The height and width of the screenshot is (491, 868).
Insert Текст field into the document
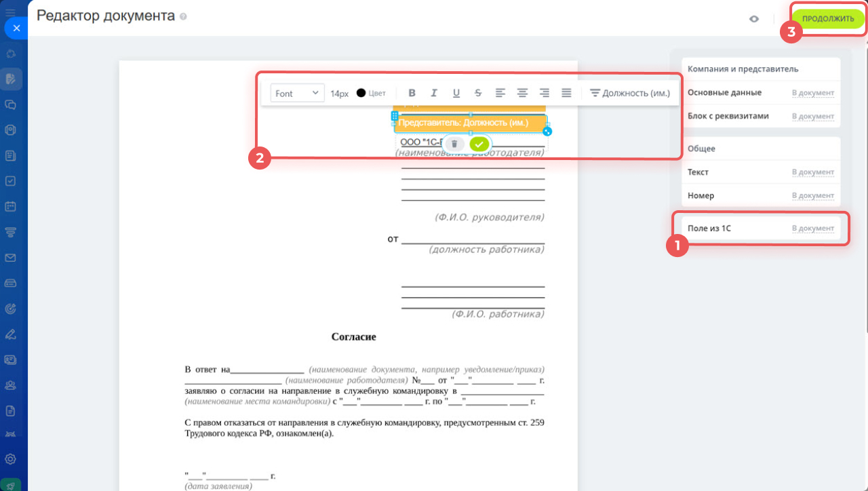pos(813,173)
